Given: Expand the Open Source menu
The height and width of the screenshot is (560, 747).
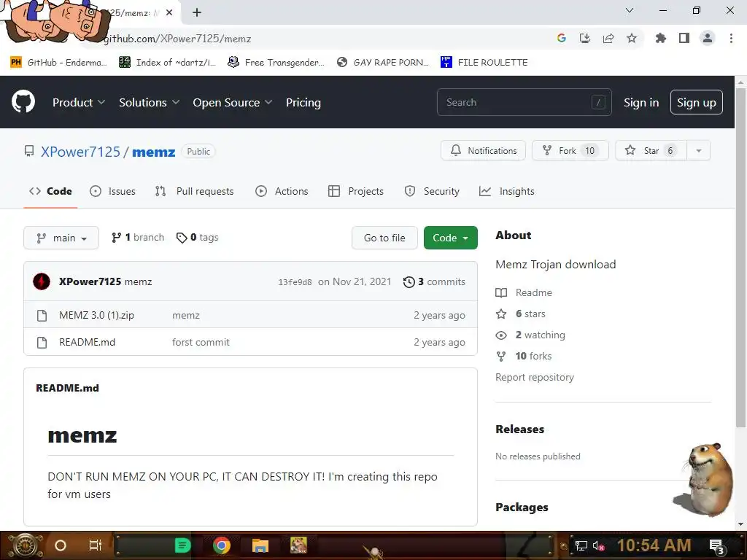Looking at the screenshot, I should point(233,102).
